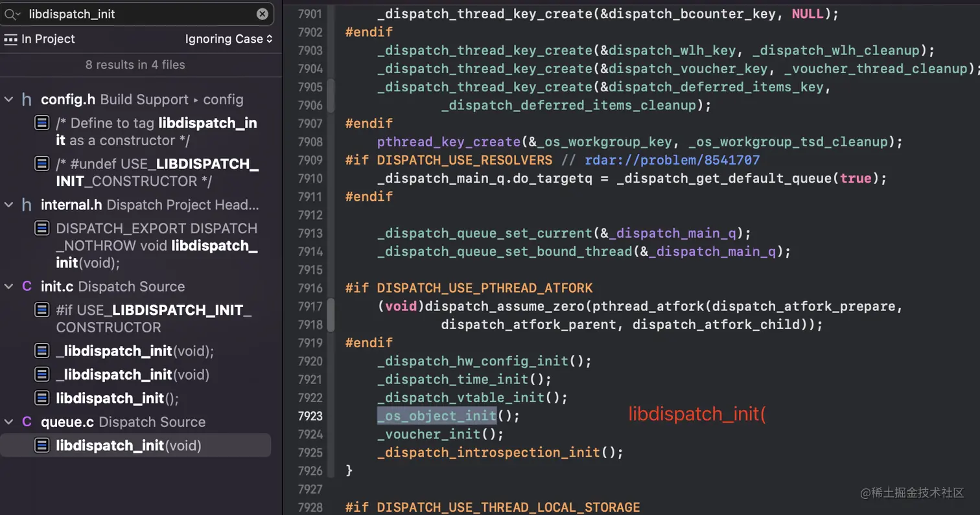The width and height of the screenshot is (980, 515).
Task: Open result 'Define to tag libdispatch_init'
Action: click(x=157, y=132)
